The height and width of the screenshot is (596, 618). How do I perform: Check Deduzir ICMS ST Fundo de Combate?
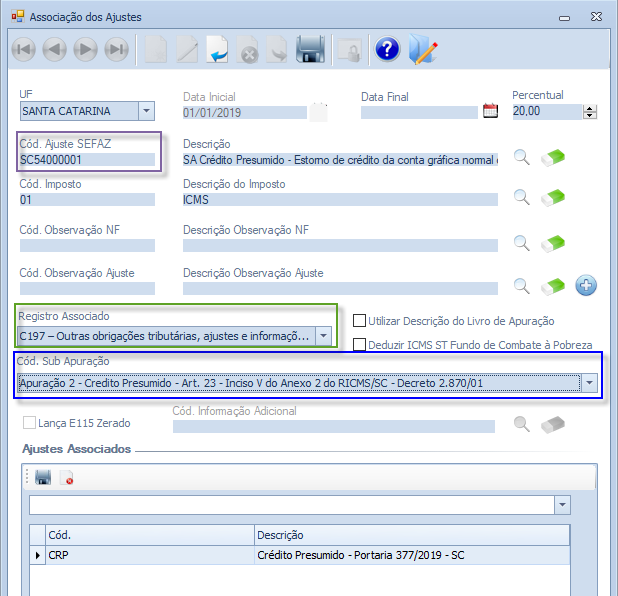coord(360,344)
